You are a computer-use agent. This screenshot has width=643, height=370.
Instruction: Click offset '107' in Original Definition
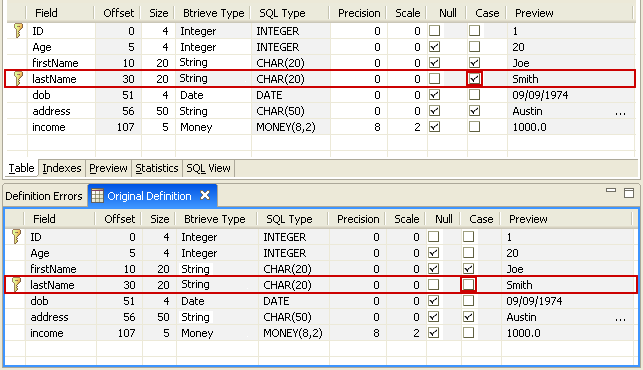click(x=126, y=333)
